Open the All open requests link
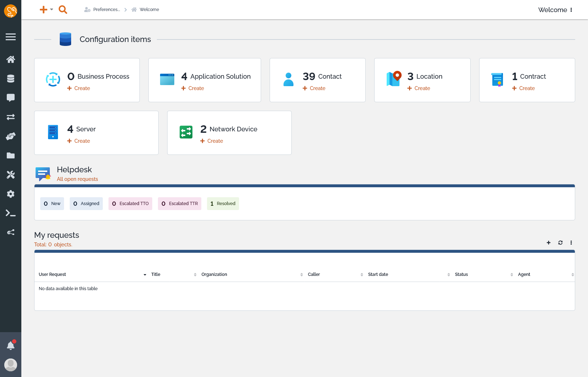This screenshot has width=588, height=377. pyautogui.click(x=77, y=179)
